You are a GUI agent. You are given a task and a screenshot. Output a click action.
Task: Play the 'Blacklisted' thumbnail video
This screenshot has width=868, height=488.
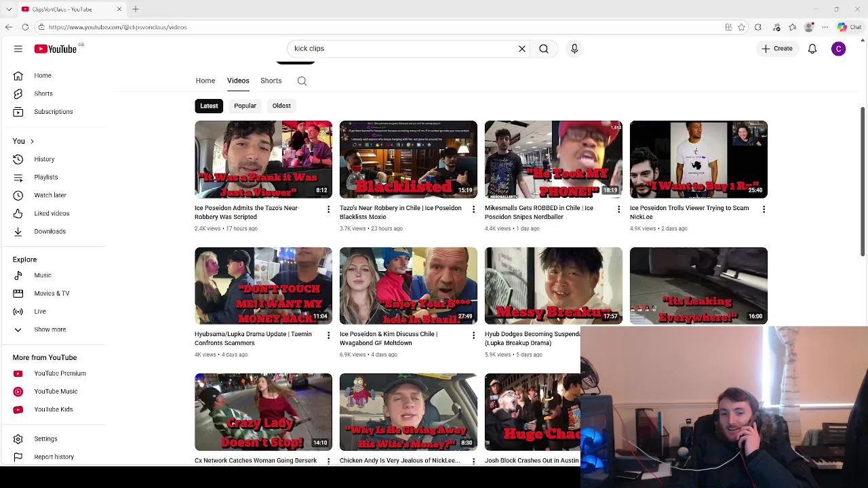point(408,159)
